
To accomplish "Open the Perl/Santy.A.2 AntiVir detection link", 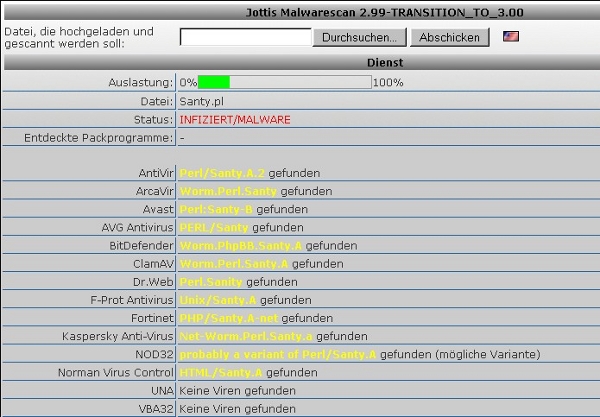I will pyautogui.click(x=222, y=173).
